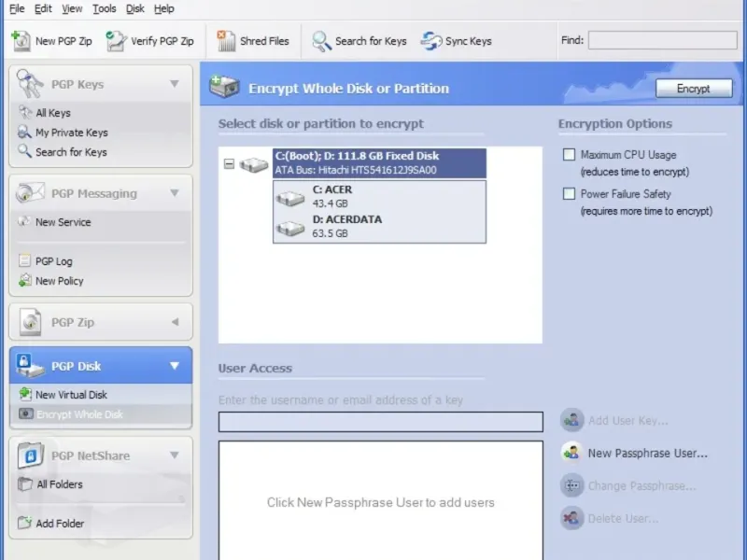Click the PGP Log icon

click(25, 260)
